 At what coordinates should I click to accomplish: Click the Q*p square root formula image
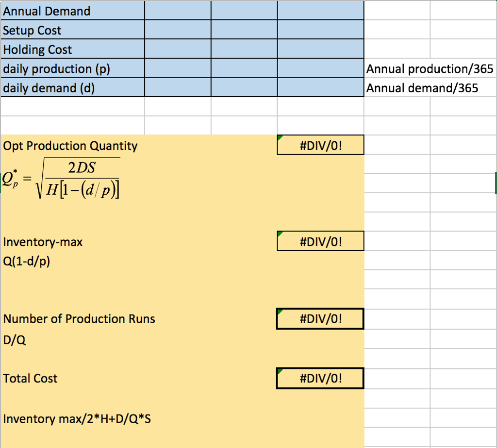tap(62, 179)
